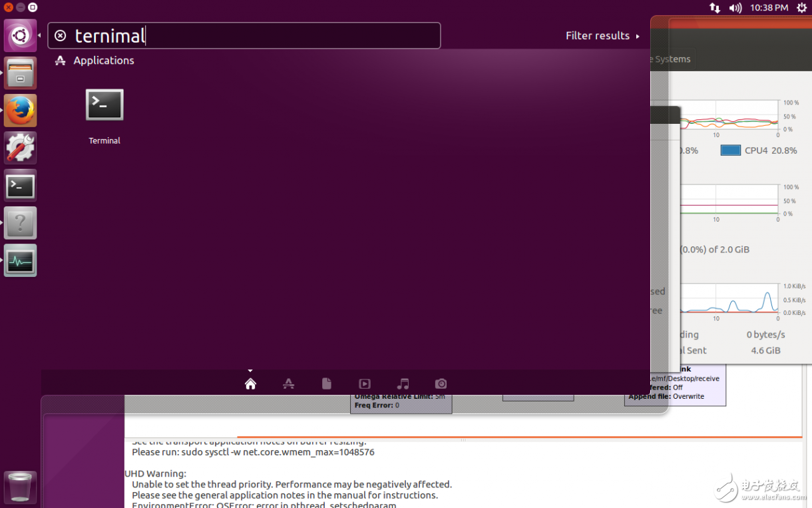Switch to the Applications lens in the bottom bar
Image resolution: width=812 pixels, height=508 pixels.
point(288,383)
